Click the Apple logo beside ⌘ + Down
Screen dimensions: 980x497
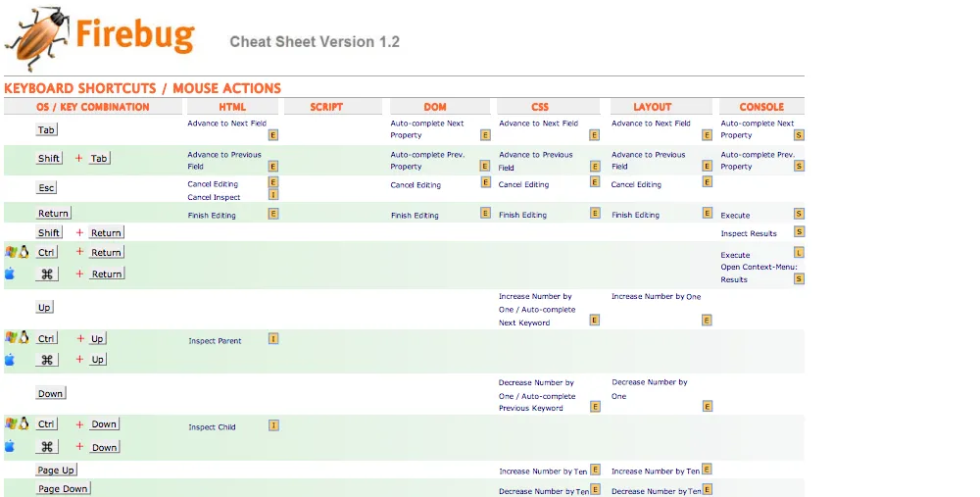pyautogui.click(x=10, y=446)
